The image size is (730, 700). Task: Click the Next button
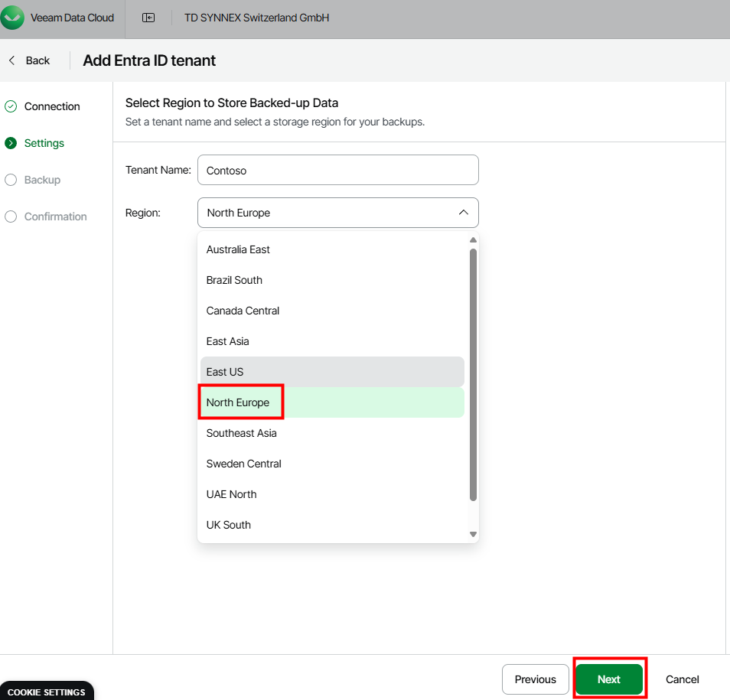pos(608,679)
